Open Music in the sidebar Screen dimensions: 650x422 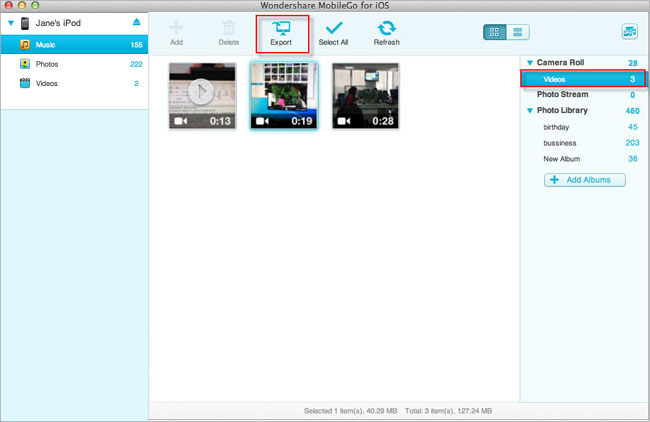coord(74,44)
